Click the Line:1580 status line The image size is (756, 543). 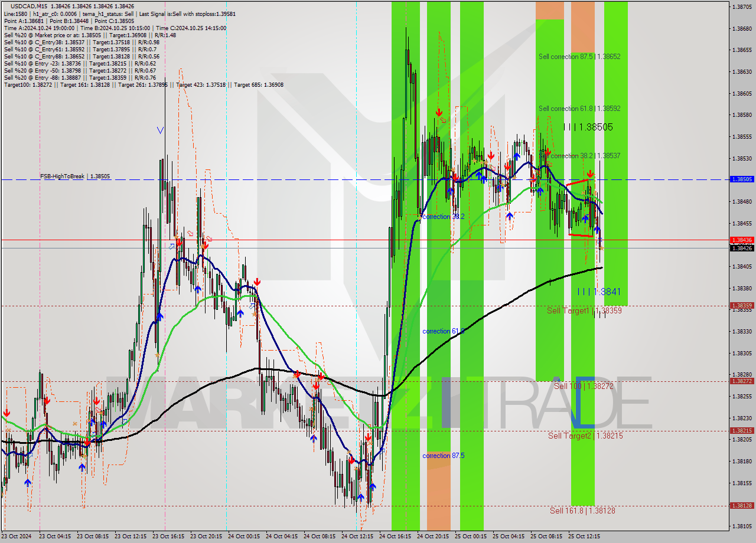(x=120, y=14)
